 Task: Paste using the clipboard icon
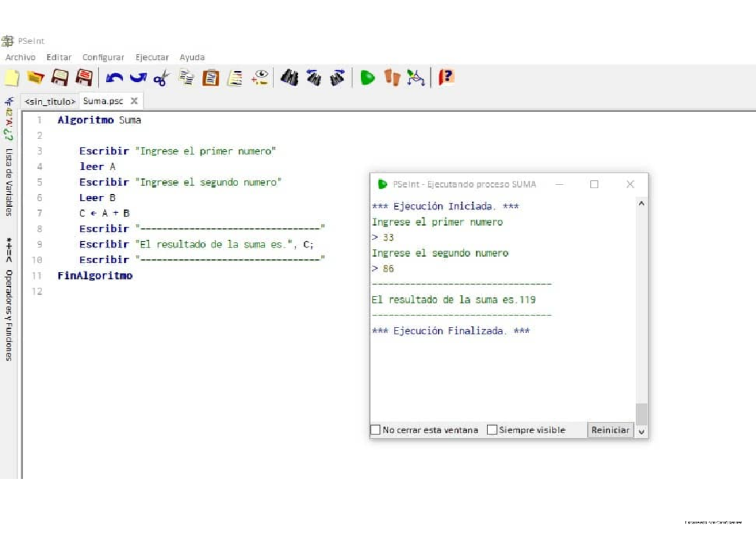[210, 78]
